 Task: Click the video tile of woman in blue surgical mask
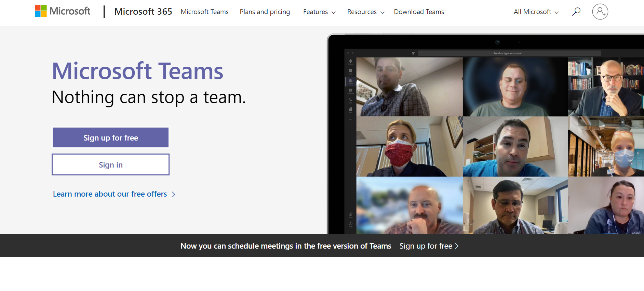(x=606, y=146)
